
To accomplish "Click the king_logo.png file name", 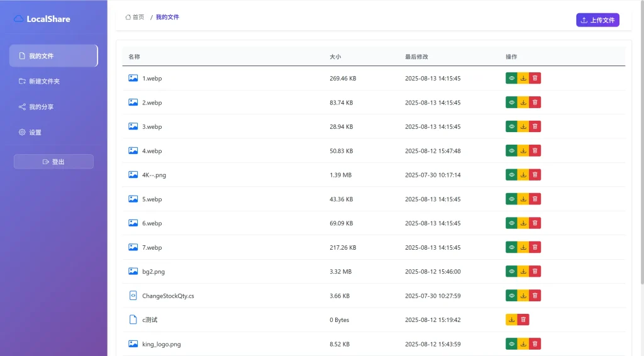I will click(x=162, y=344).
